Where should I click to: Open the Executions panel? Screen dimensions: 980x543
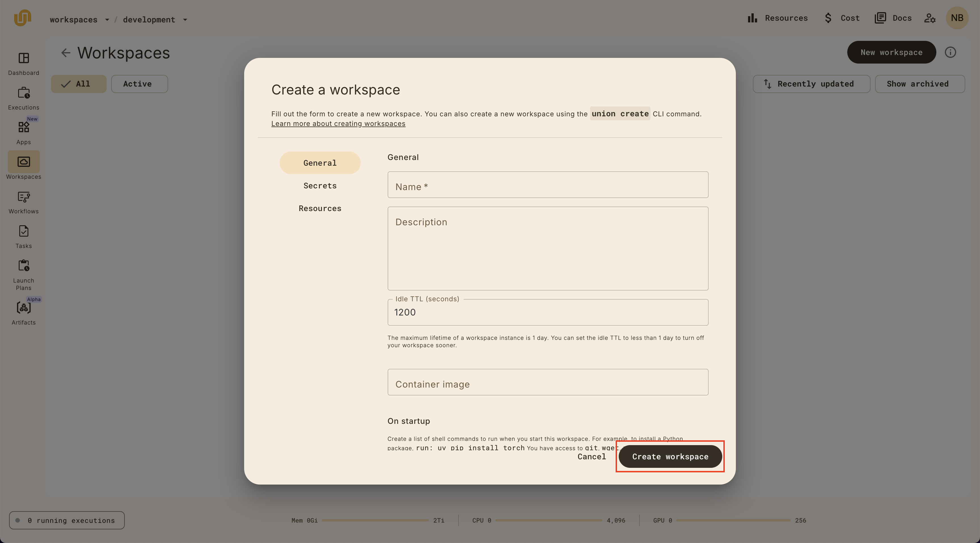click(23, 98)
